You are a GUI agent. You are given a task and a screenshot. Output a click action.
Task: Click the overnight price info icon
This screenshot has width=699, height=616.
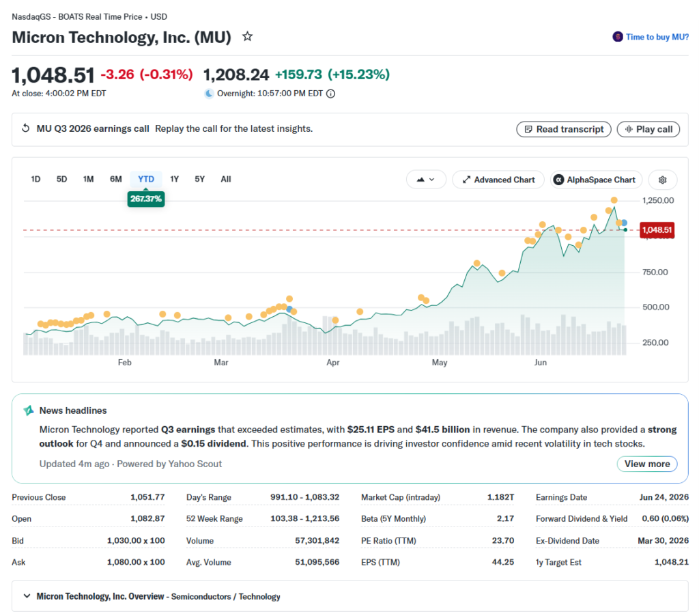click(x=331, y=94)
